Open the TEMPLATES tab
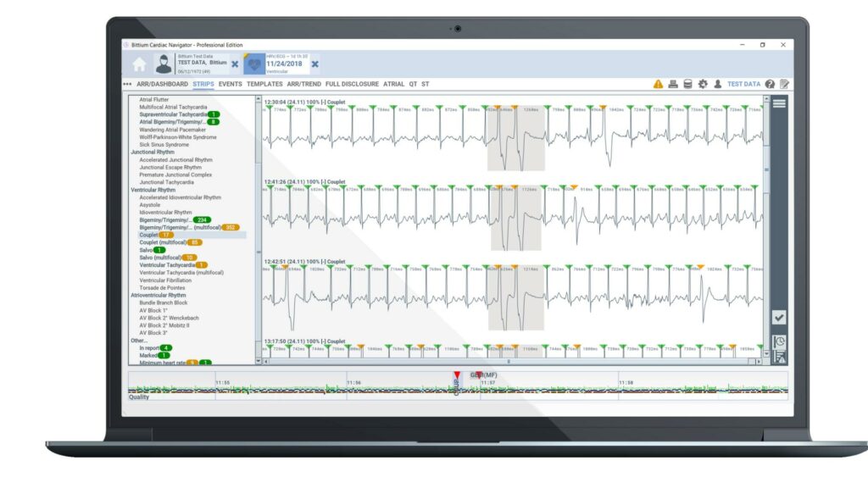This screenshot has height=488, width=868. coord(264,84)
